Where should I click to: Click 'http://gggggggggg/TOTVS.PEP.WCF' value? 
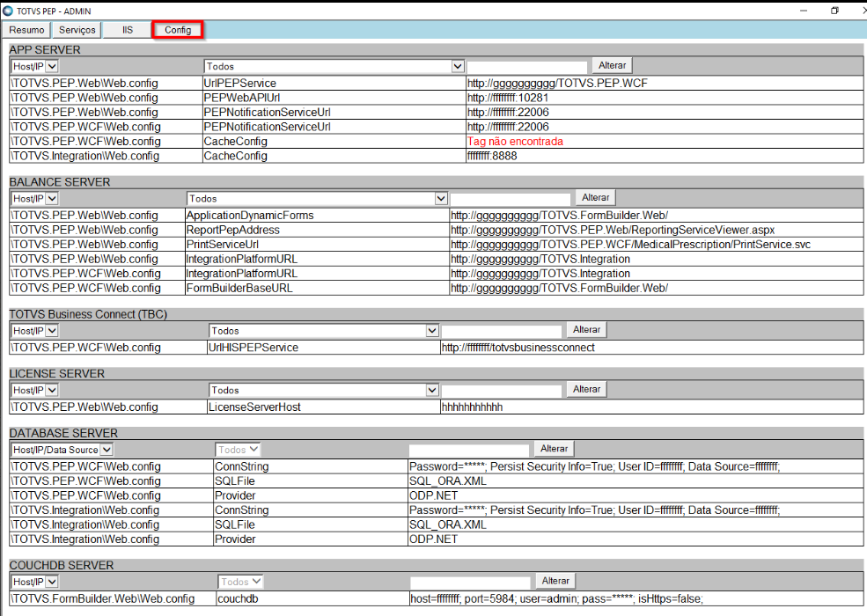557,83
